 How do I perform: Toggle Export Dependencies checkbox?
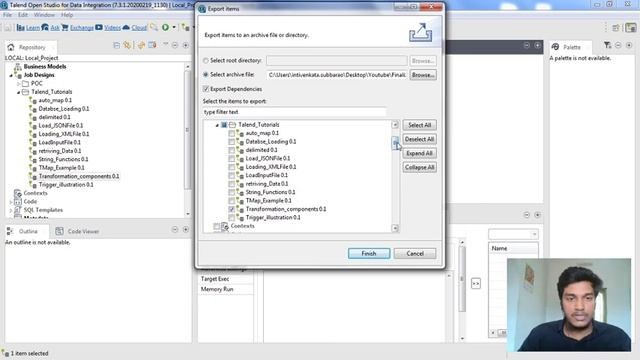pyautogui.click(x=206, y=89)
